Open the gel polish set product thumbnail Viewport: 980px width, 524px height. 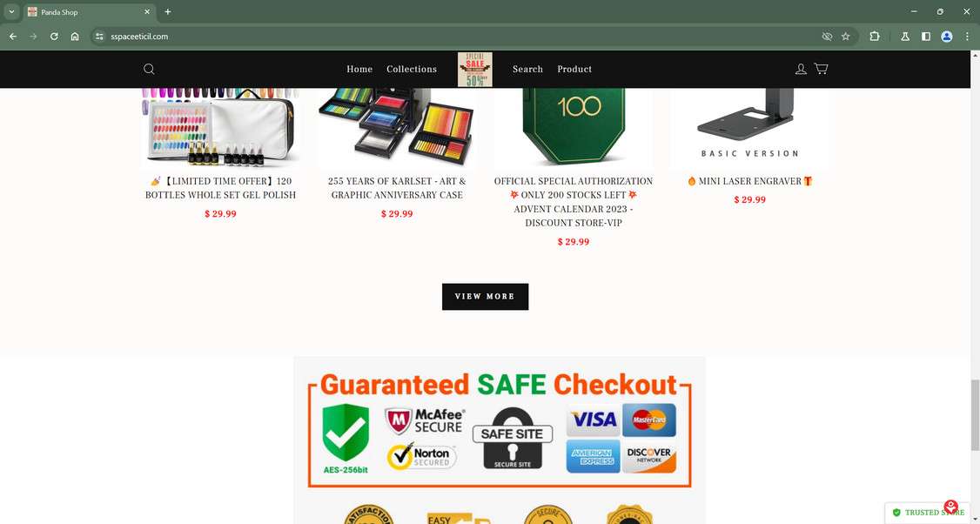220,128
